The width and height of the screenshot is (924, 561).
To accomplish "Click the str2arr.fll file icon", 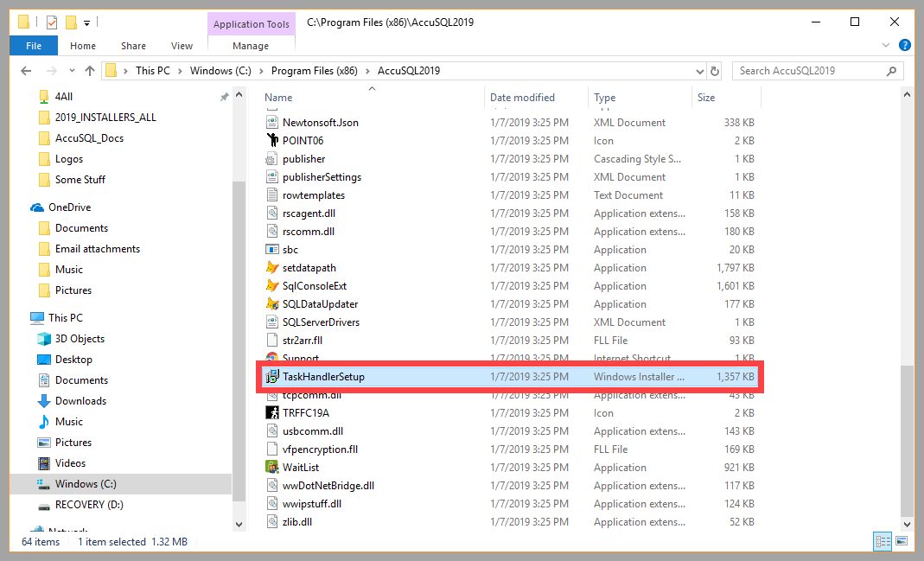I will tap(271, 340).
